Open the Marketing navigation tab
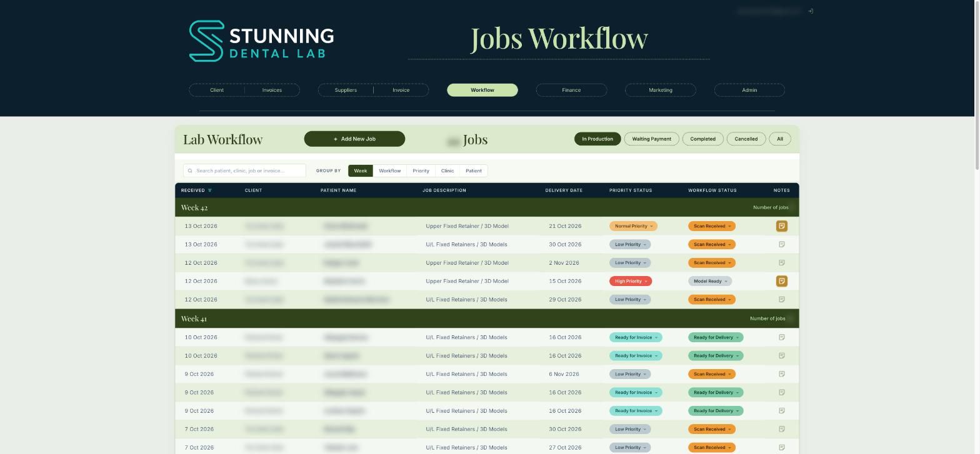Image resolution: width=980 pixels, height=454 pixels. (661, 90)
